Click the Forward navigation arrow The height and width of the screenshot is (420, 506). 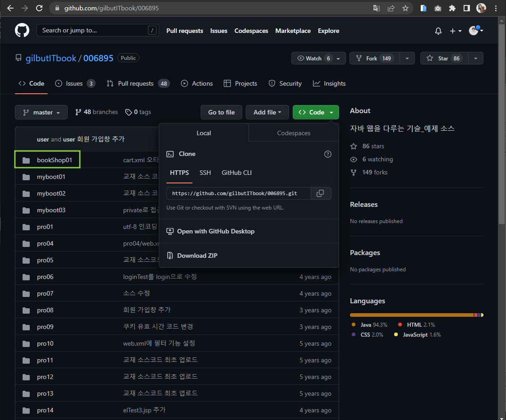pyautogui.click(x=24, y=8)
